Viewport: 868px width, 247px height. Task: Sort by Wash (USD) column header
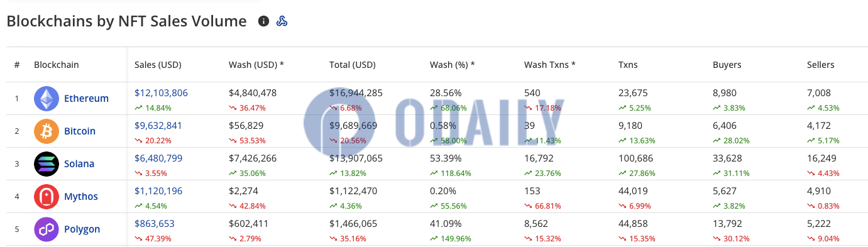coord(256,65)
